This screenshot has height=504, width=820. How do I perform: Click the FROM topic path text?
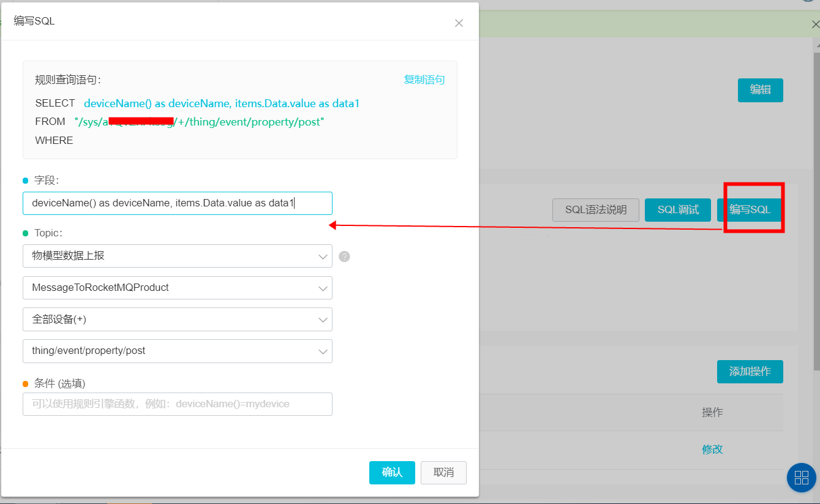pyautogui.click(x=199, y=122)
